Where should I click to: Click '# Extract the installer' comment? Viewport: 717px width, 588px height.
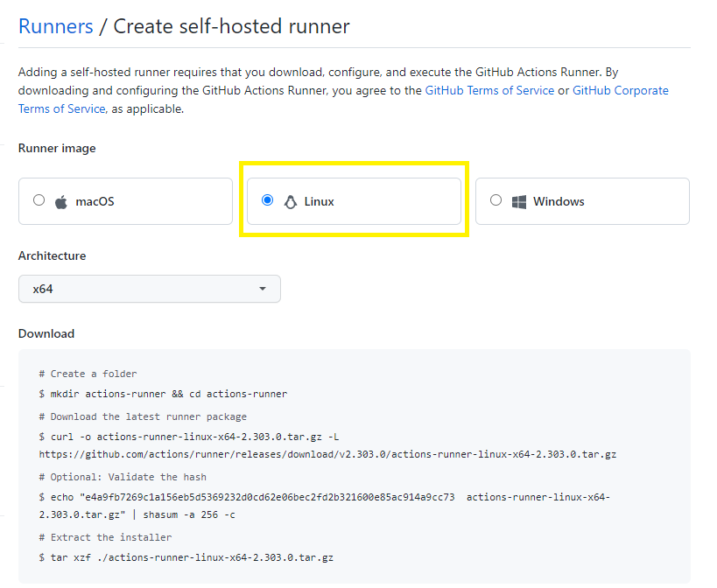[x=105, y=537]
